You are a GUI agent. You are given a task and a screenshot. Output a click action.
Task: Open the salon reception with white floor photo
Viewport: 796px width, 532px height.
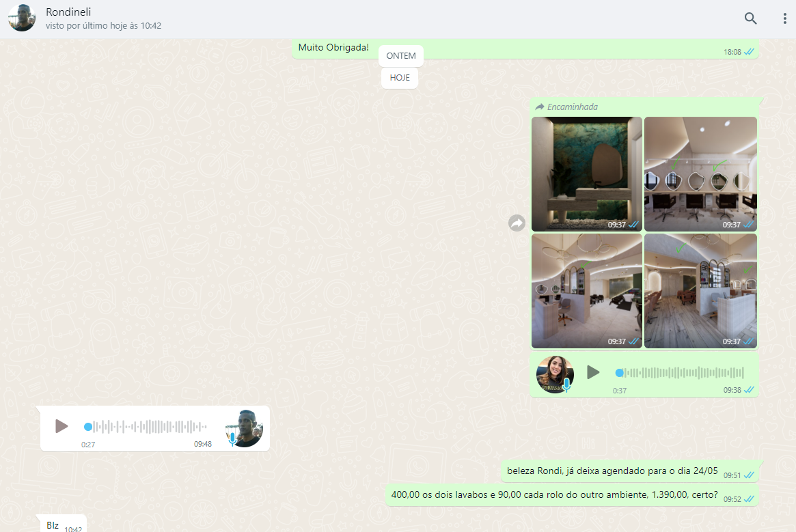[x=587, y=291]
